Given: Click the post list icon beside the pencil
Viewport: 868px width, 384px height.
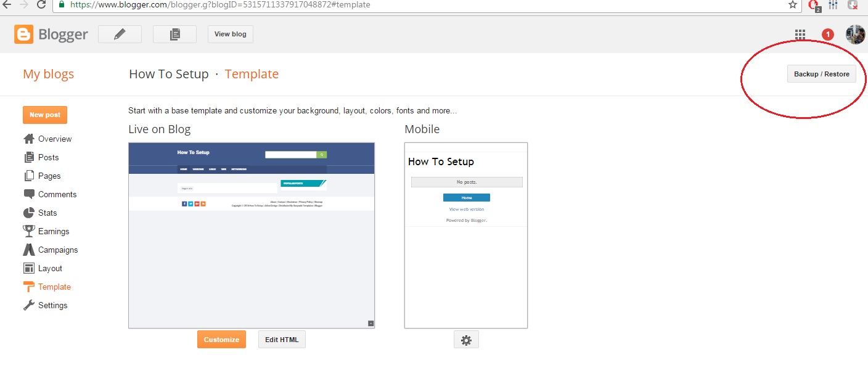Looking at the screenshot, I should click(174, 34).
